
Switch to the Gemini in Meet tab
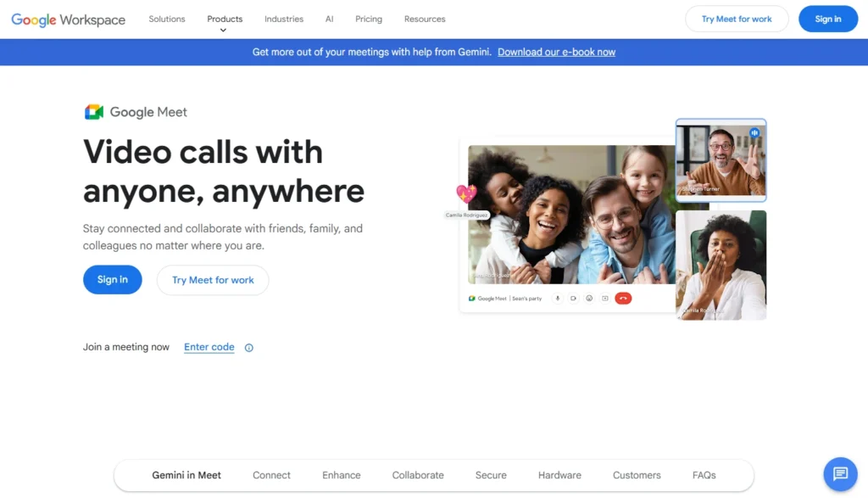[x=186, y=475]
